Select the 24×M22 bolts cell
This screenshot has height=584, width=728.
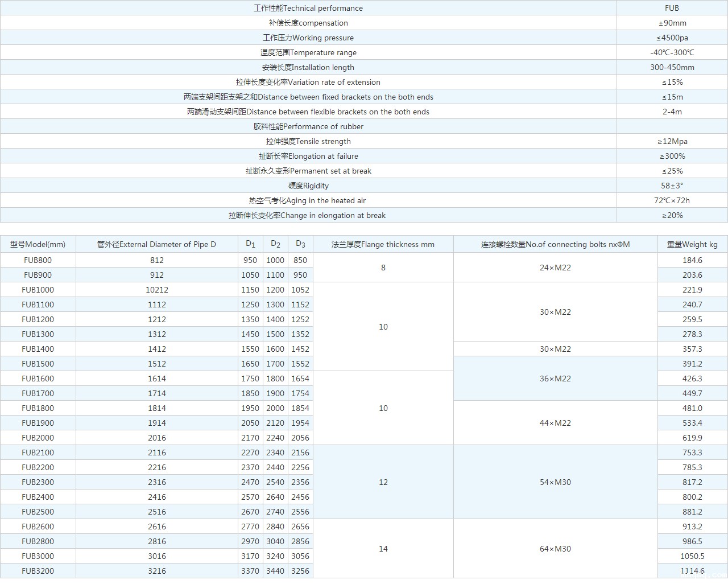[555, 268]
